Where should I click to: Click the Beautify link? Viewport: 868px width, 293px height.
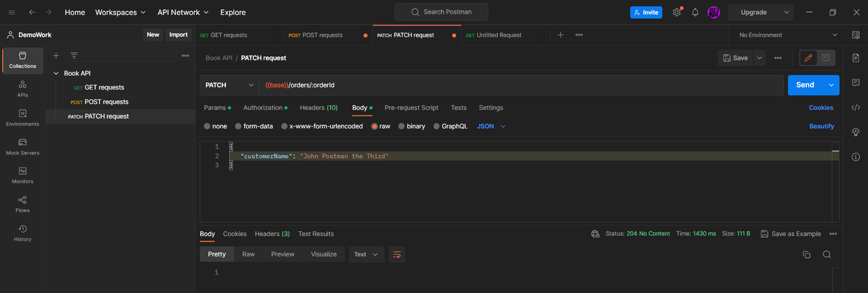[821, 126]
